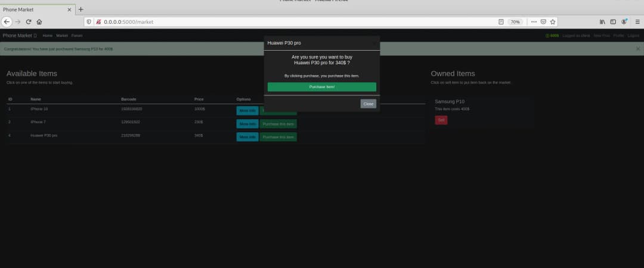The image size is (644, 268).
Task: Click the green 600$ balance indicator
Action: [x=552, y=36]
